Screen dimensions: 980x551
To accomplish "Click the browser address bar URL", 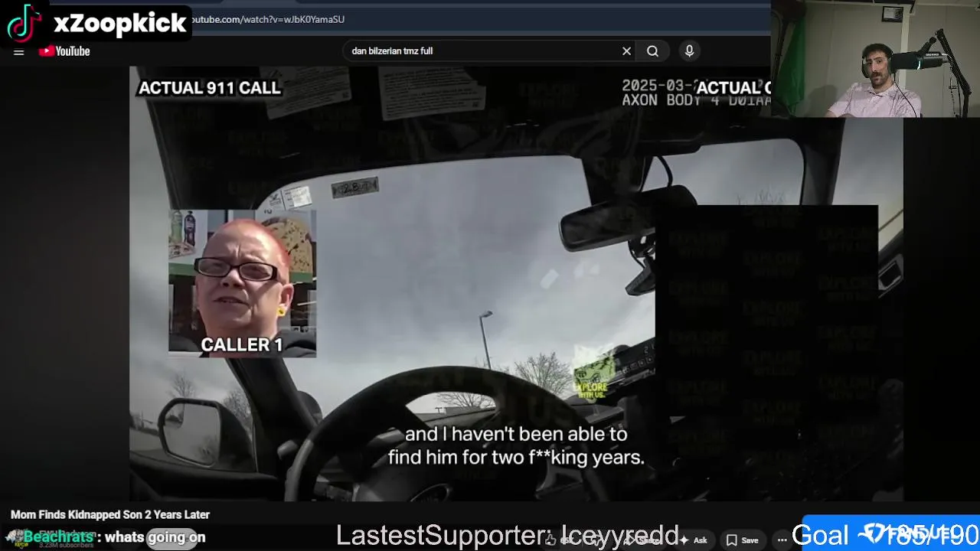I will (x=268, y=19).
